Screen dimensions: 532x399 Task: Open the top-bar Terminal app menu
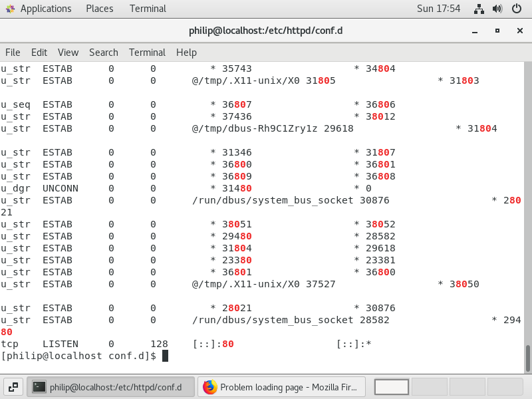point(148,9)
